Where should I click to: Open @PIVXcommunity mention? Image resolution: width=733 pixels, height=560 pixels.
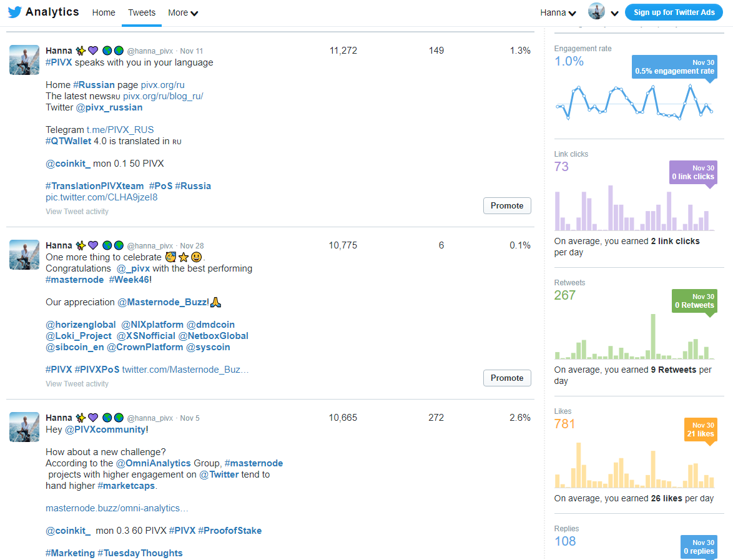(x=105, y=430)
